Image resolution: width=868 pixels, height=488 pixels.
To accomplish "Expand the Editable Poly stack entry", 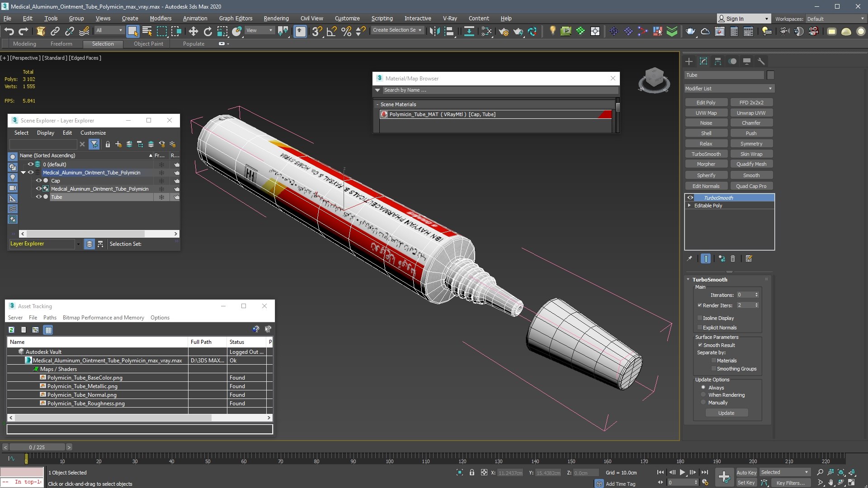I will click(x=689, y=206).
